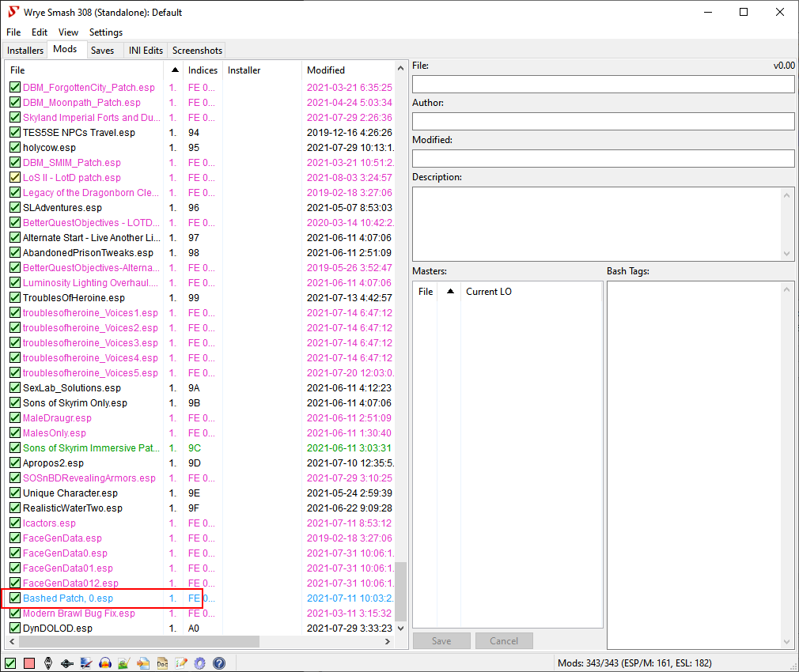Click the Skyrim logo launcher icon in status bar
799x672 pixels.
coord(48,663)
